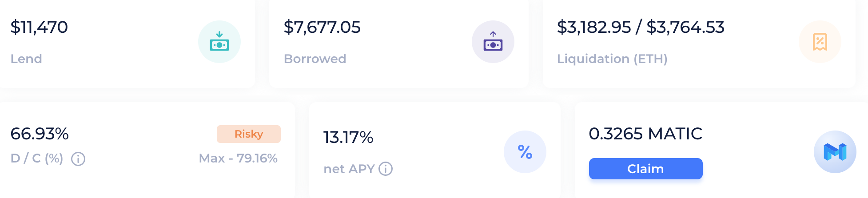Click the $3,182.95 / $3,764.53 liquidation value
Viewport: 868px width, 198px height.
tap(641, 27)
